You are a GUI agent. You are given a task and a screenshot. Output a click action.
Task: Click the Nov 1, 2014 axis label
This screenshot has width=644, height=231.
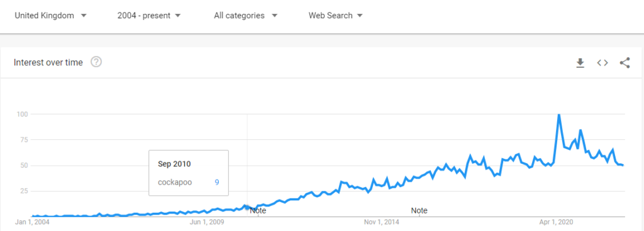click(x=382, y=222)
